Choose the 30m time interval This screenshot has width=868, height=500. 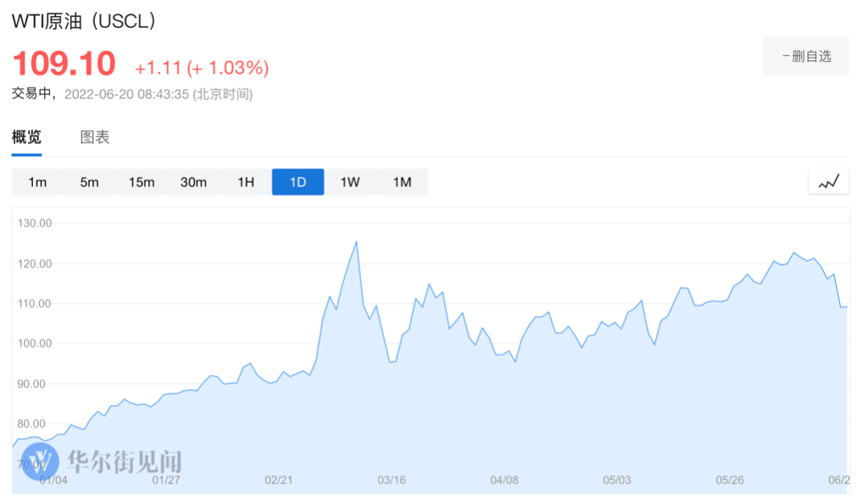coord(193,182)
